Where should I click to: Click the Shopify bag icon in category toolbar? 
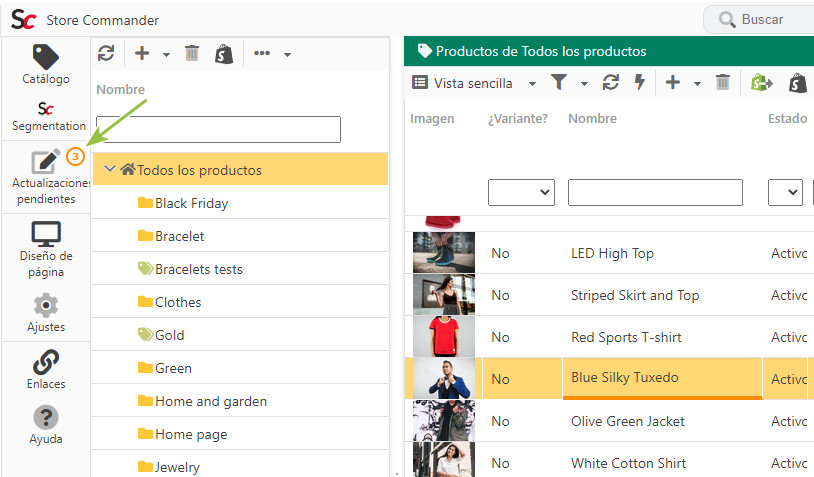pyautogui.click(x=224, y=53)
